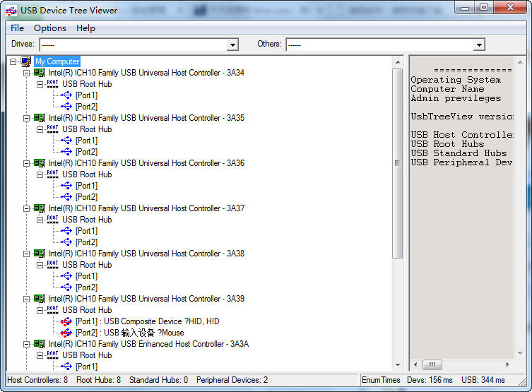
Task: Click the tree view scroll down arrow
Action: [397, 365]
